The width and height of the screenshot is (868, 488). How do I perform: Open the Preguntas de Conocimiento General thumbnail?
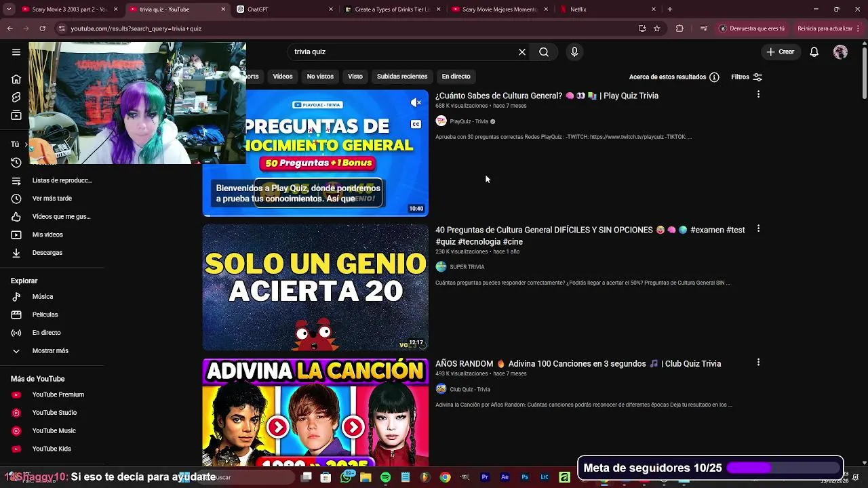[x=315, y=153]
